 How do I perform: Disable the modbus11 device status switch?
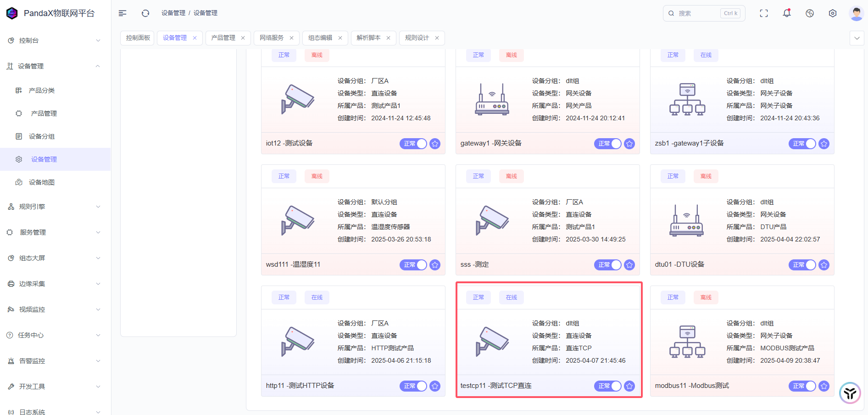802,386
